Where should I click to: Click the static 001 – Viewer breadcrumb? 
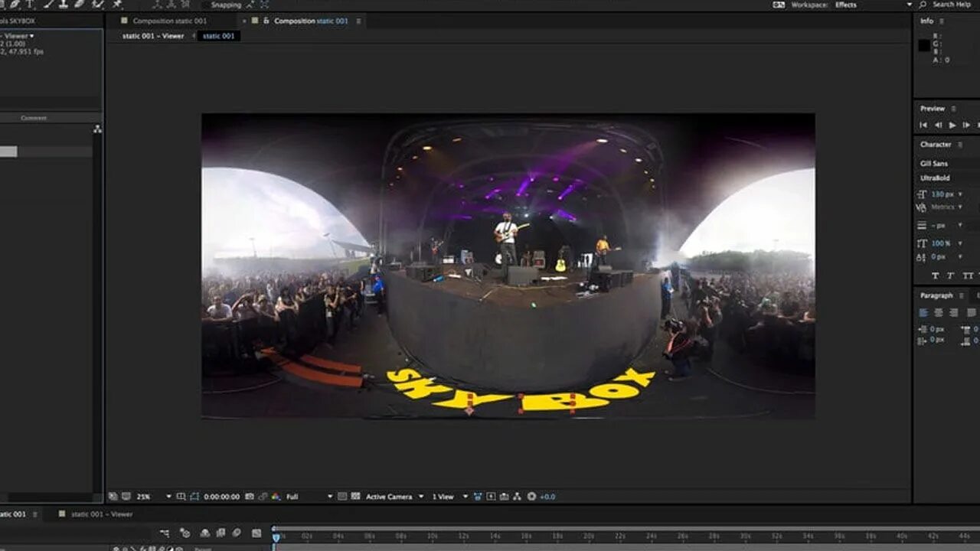[x=153, y=36]
